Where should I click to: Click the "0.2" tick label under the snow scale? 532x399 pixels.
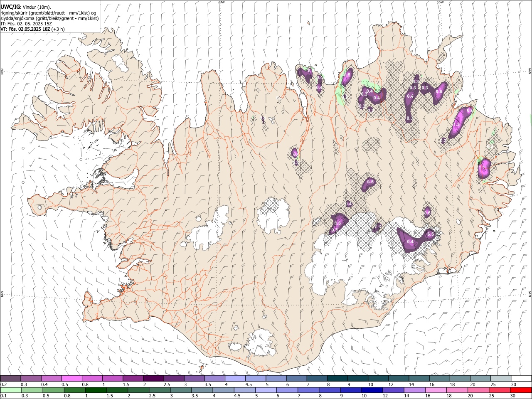point(3,384)
